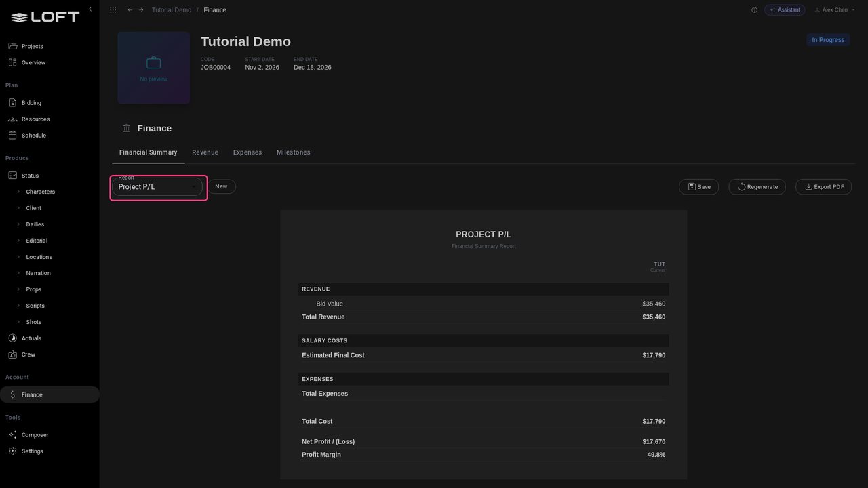The image size is (868, 488).
Task: Switch to the Revenue tab
Action: pos(205,152)
